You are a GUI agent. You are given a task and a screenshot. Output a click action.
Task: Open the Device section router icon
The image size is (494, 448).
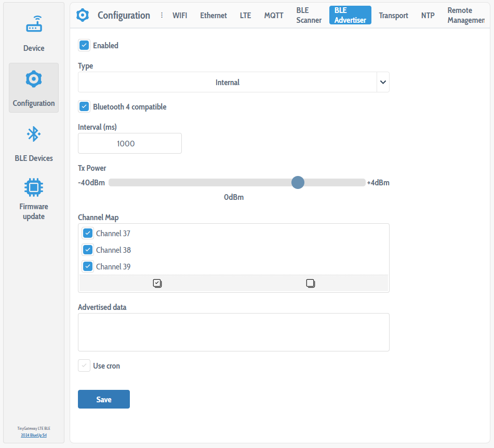[34, 24]
